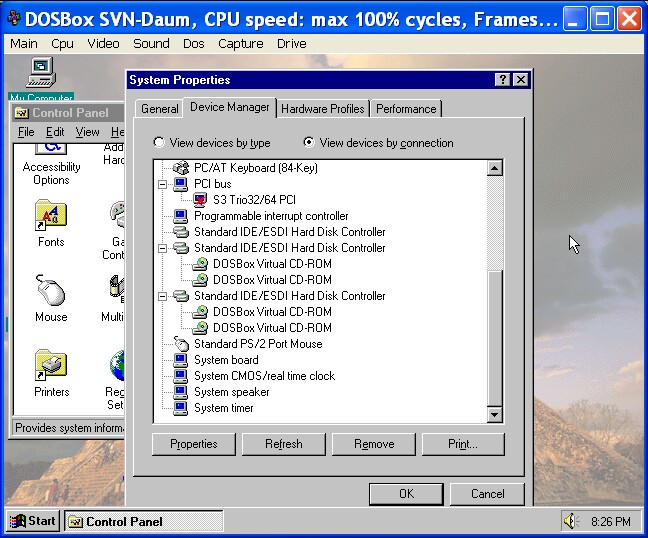
Task: Select View devices by connection
Action: pyautogui.click(x=309, y=143)
